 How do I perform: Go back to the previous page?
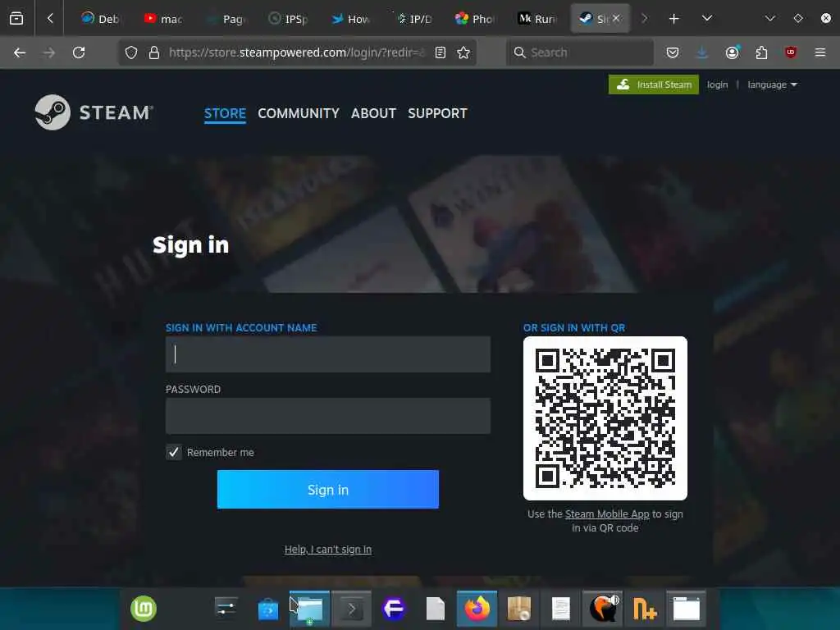pyautogui.click(x=20, y=52)
